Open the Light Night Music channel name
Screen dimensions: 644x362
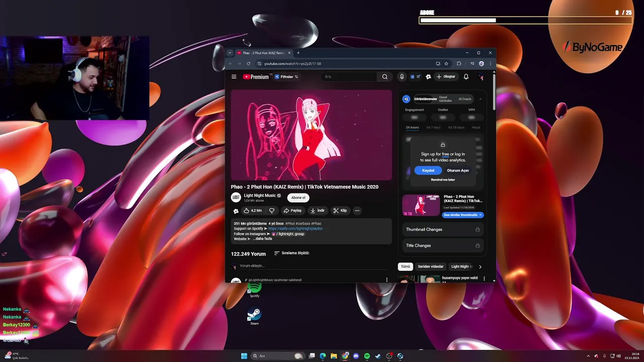260,196
